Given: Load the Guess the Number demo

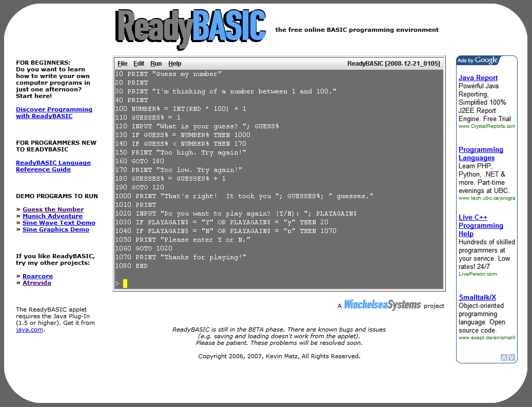Looking at the screenshot, I should 53,209.
